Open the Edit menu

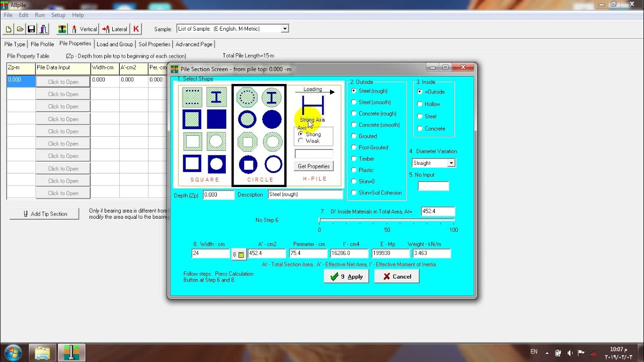(24, 15)
